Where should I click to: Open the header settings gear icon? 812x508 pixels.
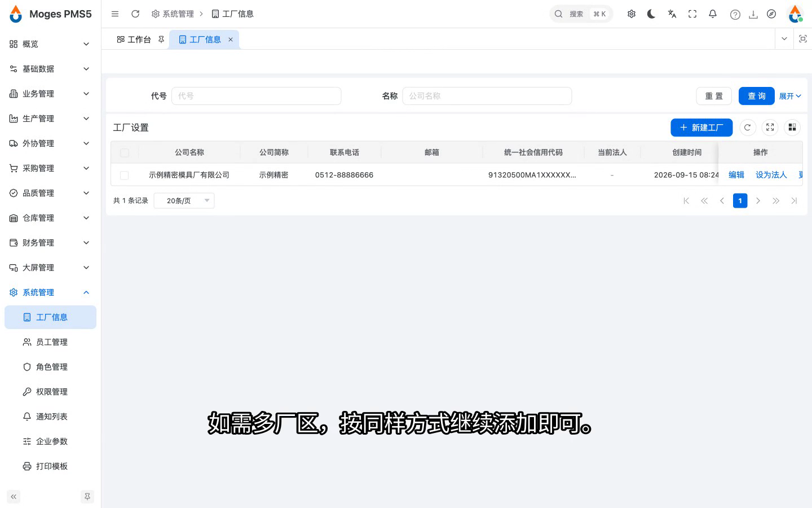(632, 14)
